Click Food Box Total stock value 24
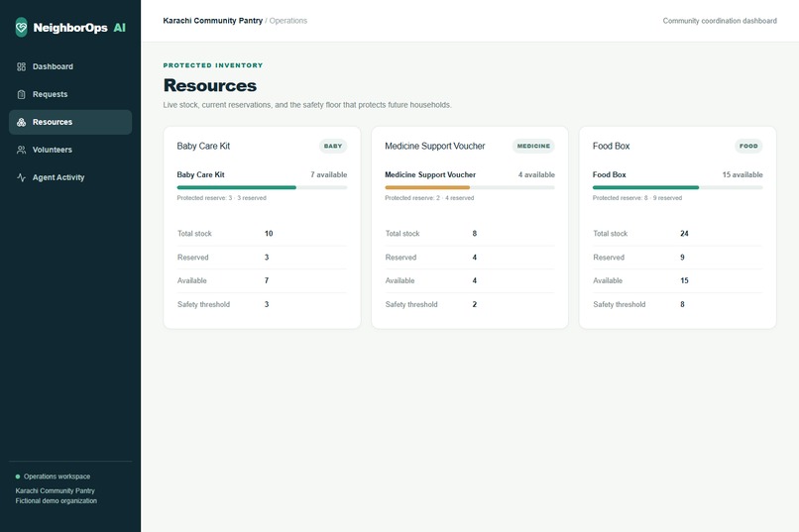Screen dimensions: 799x532 click(x=684, y=234)
